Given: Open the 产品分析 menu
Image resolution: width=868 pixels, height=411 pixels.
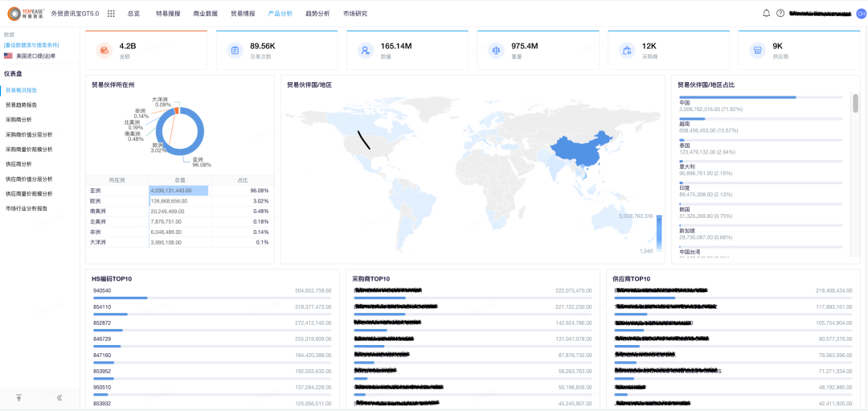Looking at the screenshot, I should [280, 14].
